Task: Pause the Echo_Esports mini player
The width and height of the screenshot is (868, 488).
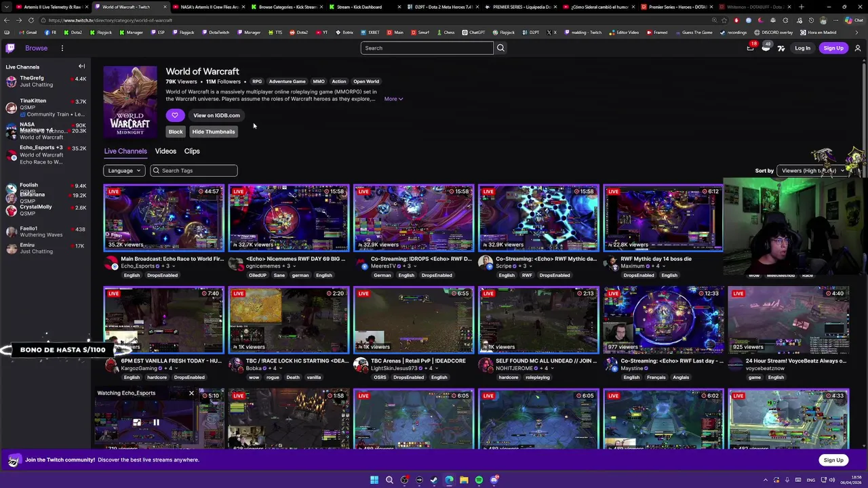Action: coord(155,422)
